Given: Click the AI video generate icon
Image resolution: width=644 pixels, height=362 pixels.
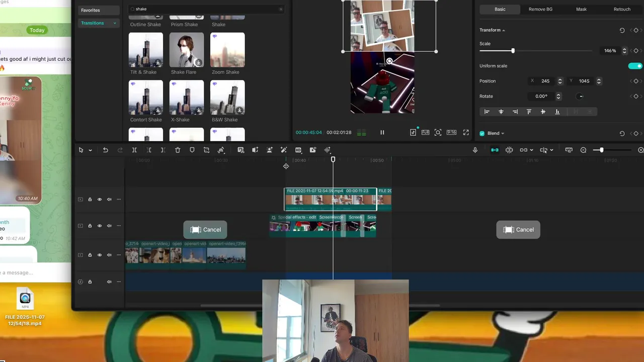Looking at the screenshot, I should (x=313, y=150).
